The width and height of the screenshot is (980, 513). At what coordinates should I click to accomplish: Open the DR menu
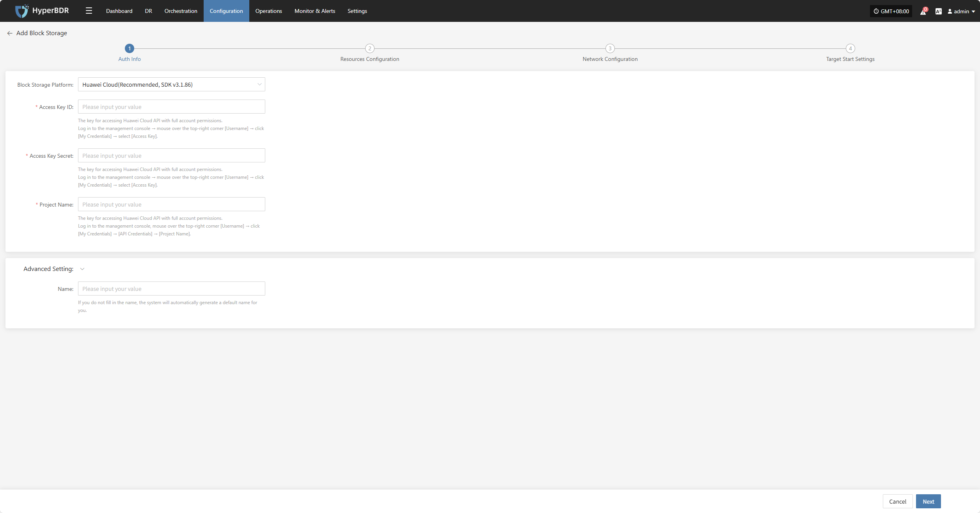coord(148,11)
